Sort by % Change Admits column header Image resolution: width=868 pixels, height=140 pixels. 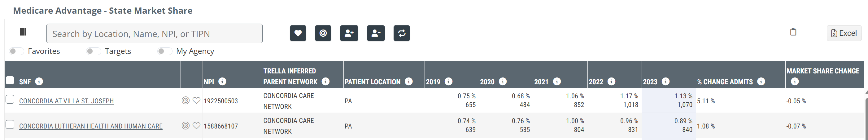click(724, 82)
